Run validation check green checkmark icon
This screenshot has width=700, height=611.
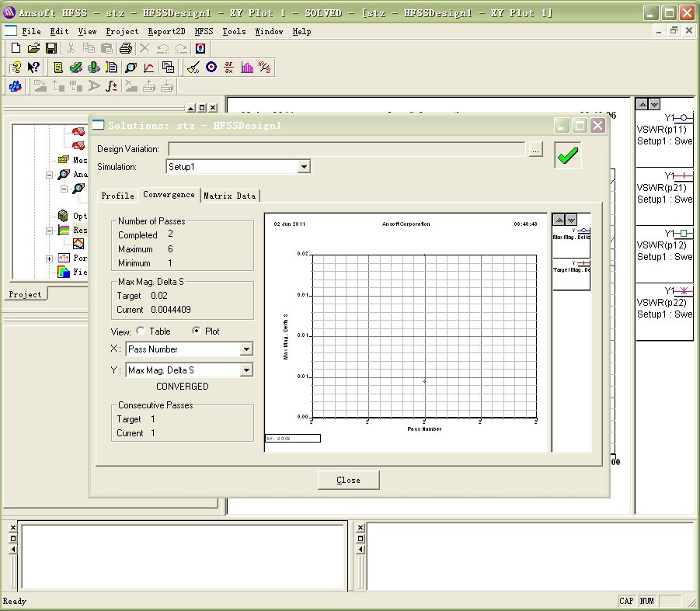coord(76,68)
